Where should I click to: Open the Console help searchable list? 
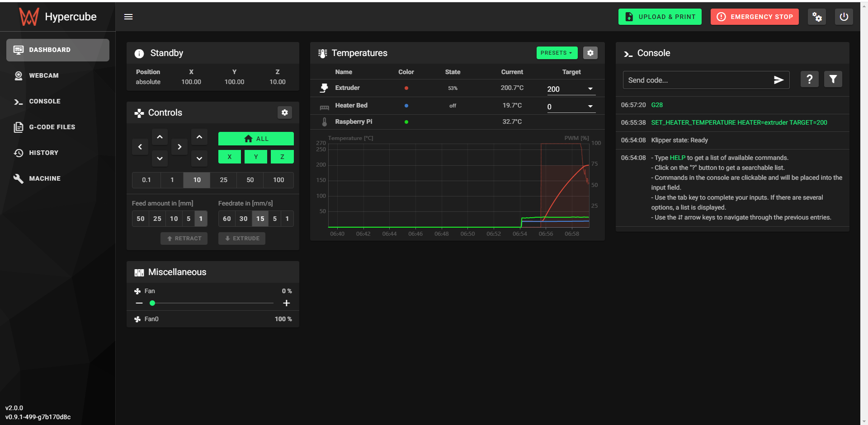809,79
